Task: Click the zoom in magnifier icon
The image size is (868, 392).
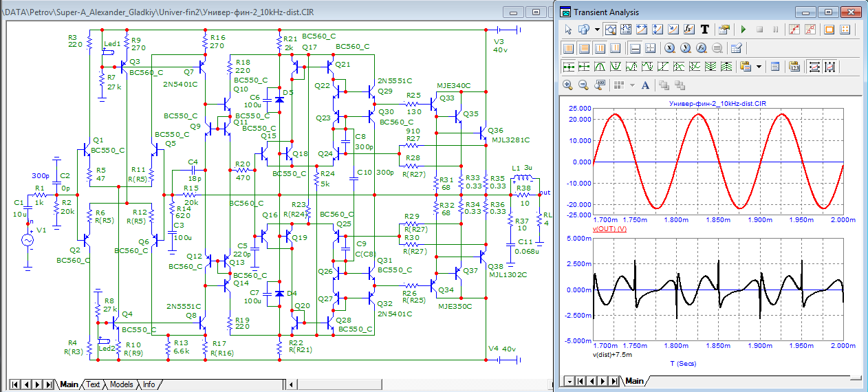Action: pos(567,85)
